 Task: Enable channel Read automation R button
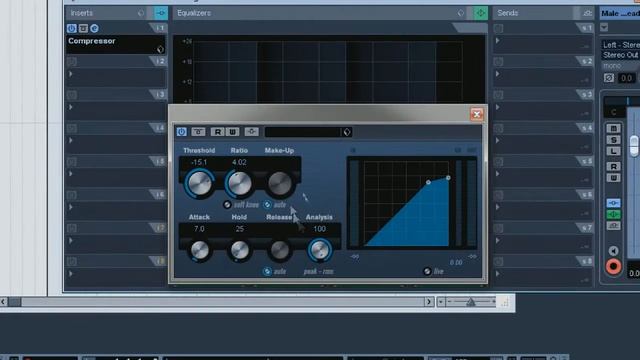point(613,167)
